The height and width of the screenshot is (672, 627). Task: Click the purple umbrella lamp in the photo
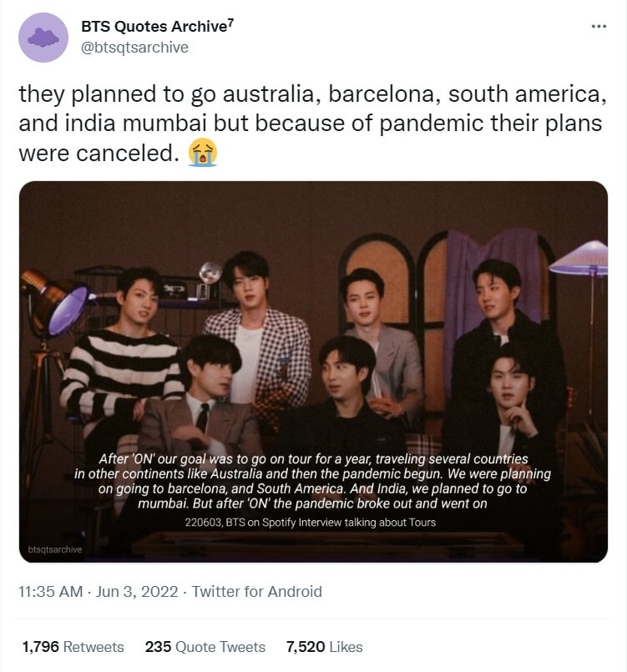(578, 259)
